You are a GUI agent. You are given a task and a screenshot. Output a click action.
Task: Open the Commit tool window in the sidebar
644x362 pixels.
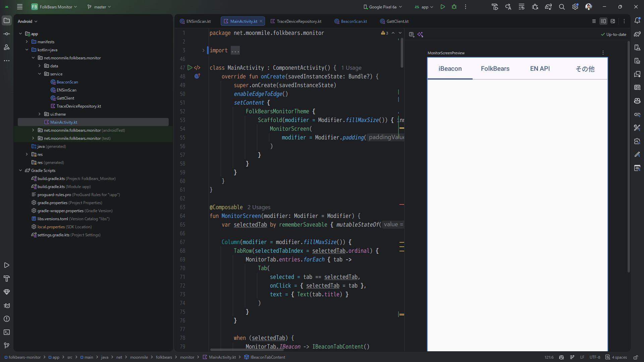pyautogui.click(x=7, y=34)
